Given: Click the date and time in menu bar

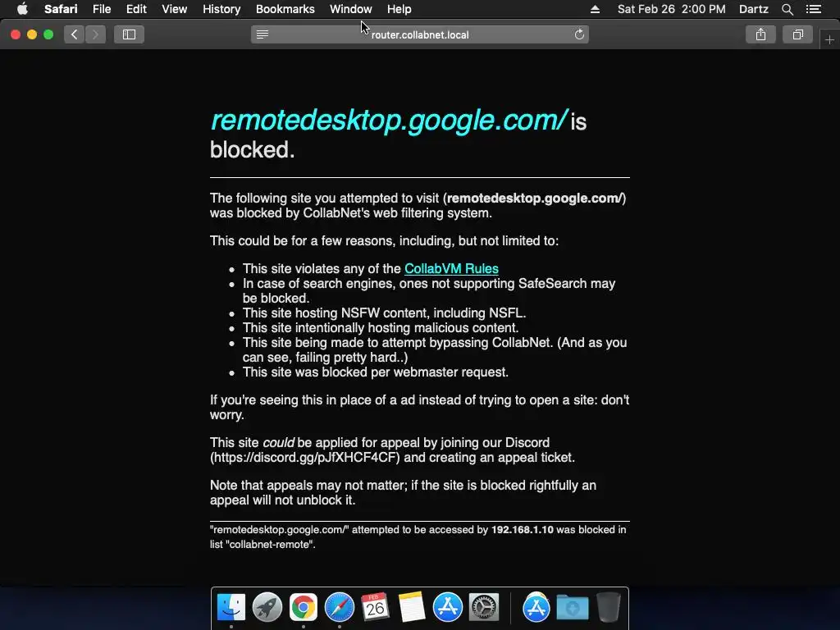Looking at the screenshot, I should tap(671, 9).
